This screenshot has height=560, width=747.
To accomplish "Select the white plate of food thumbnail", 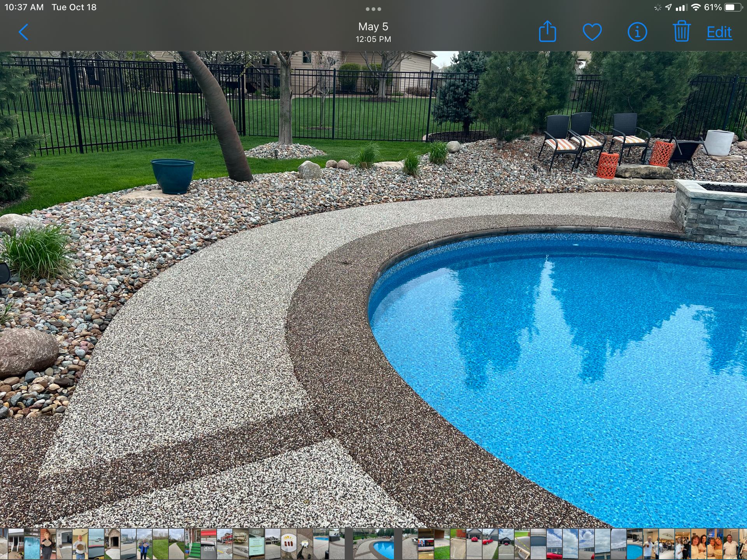I will tap(289, 544).
